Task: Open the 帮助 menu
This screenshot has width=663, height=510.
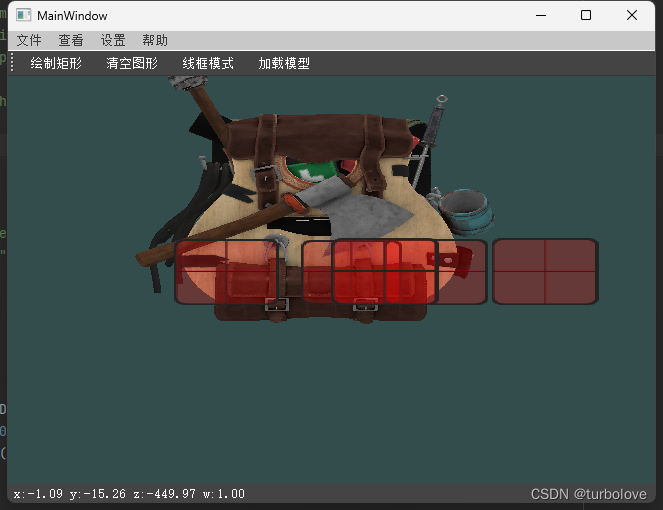Action: 155,41
